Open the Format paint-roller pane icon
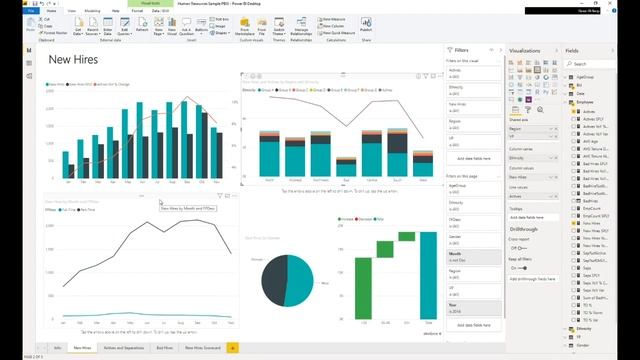Image resolution: width=640 pixels, height=360 pixels. 528,110
